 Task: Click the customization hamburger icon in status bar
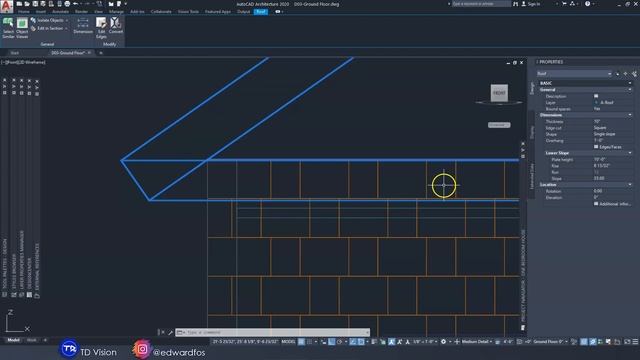click(635, 342)
